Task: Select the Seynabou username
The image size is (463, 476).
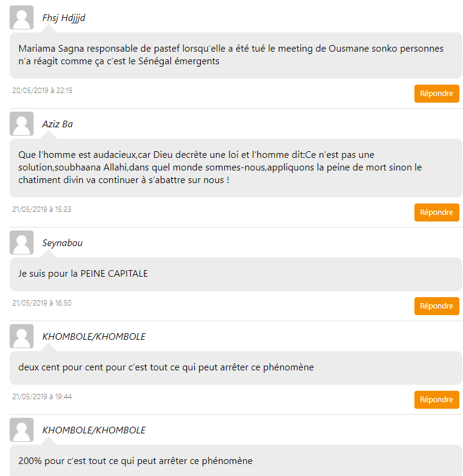Action: [x=62, y=243]
